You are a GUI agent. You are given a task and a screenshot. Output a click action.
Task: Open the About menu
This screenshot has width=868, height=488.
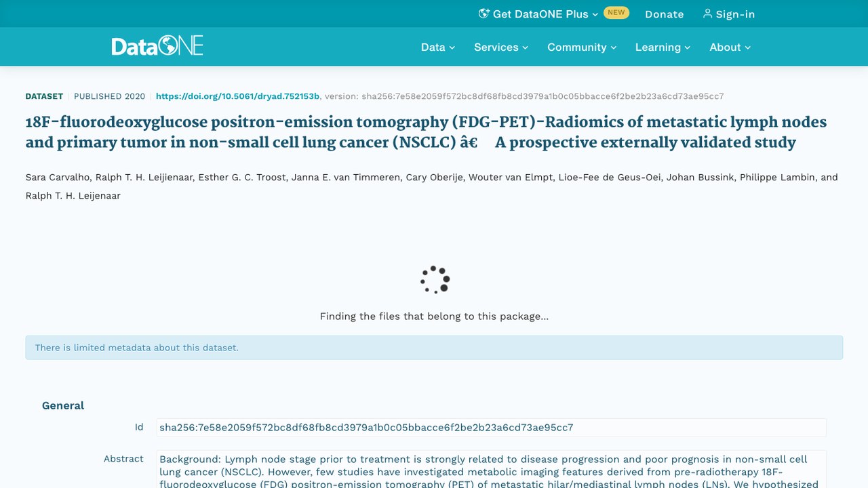(730, 47)
